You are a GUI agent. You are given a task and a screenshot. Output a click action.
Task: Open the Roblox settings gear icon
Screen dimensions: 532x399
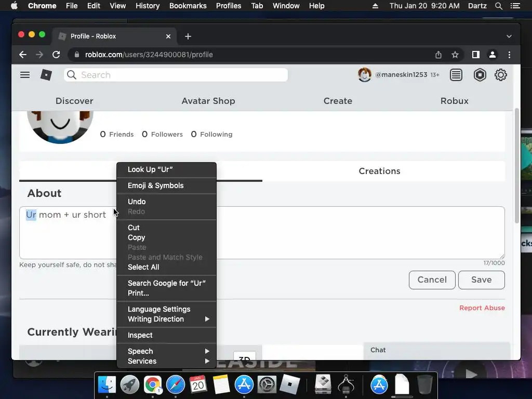click(x=500, y=75)
